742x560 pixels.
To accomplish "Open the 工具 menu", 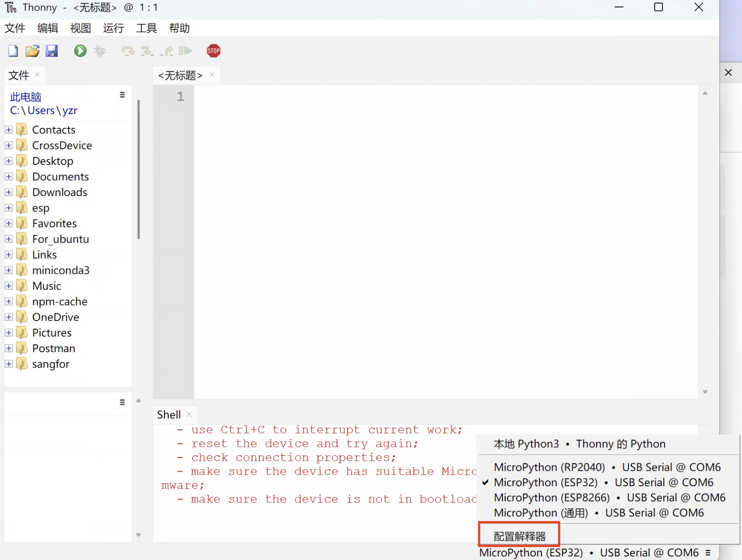I will [x=146, y=28].
